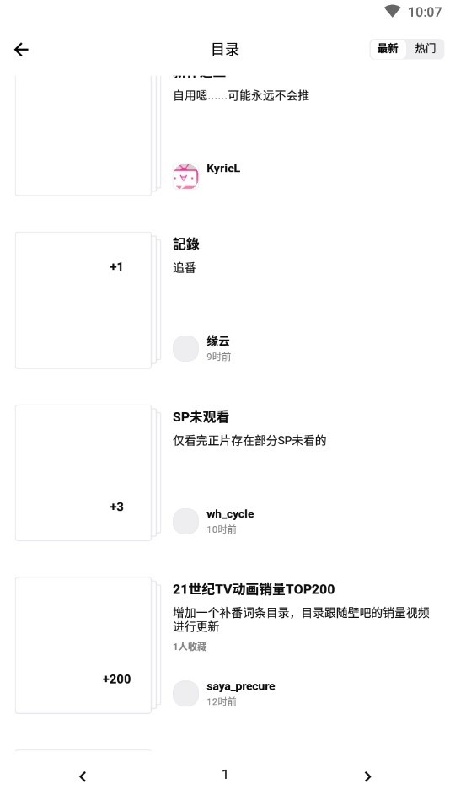
Task: Switch to 最新 sorting
Action: point(388,49)
